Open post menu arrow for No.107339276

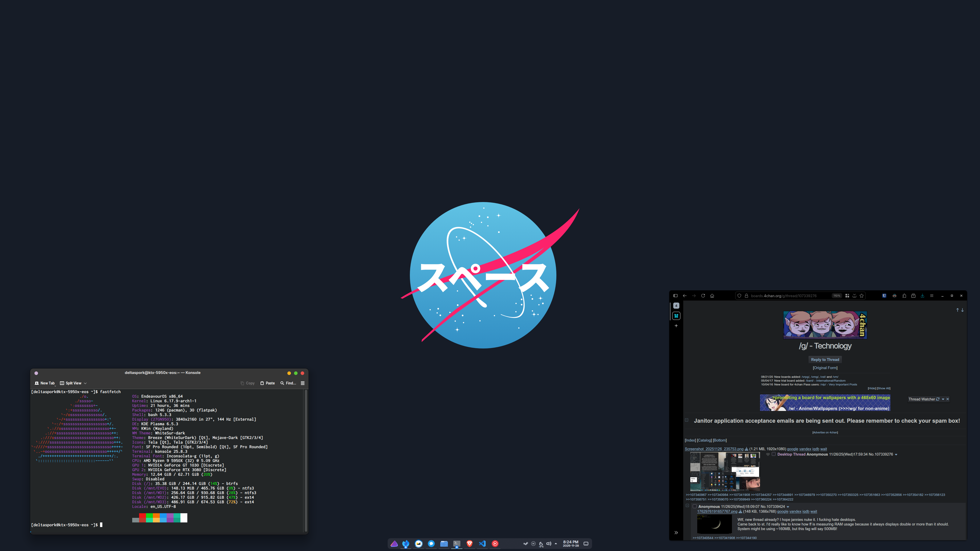click(896, 454)
